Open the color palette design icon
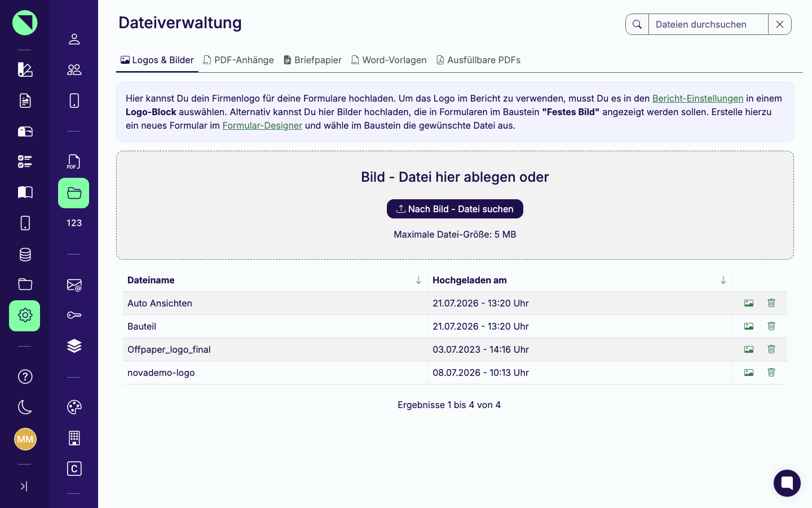This screenshot has width=812, height=508. coord(74,407)
